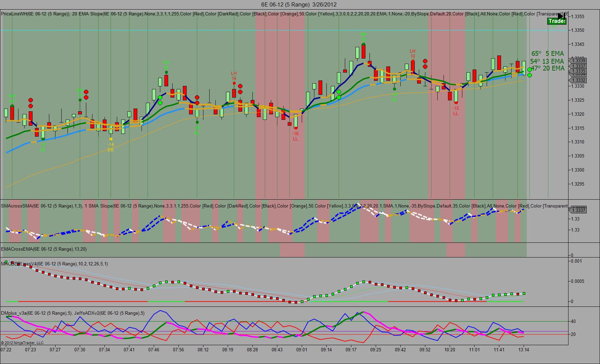
Task: Click the 07:46 time axis label
Action: 154,350
